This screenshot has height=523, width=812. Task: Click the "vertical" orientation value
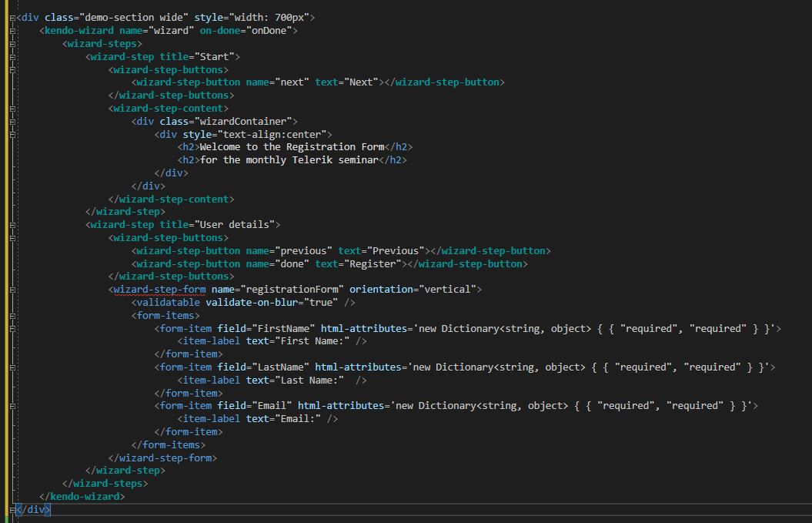click(x=448, y=290)
